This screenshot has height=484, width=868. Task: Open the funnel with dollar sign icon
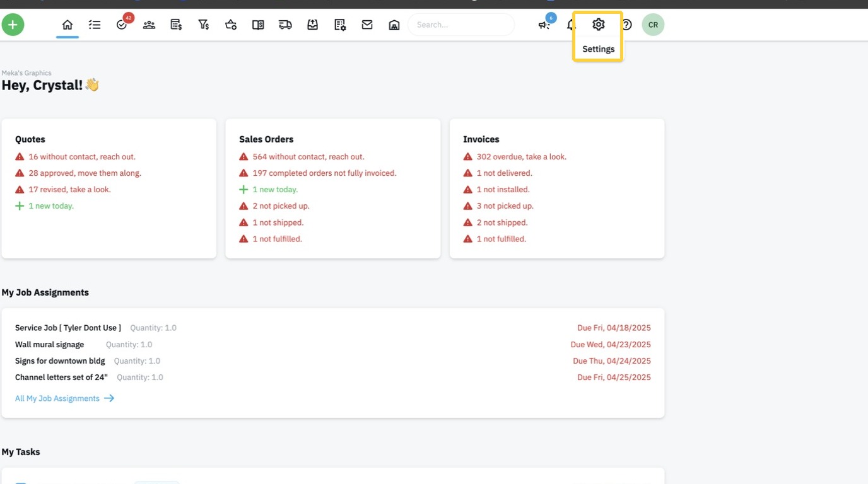204,25
